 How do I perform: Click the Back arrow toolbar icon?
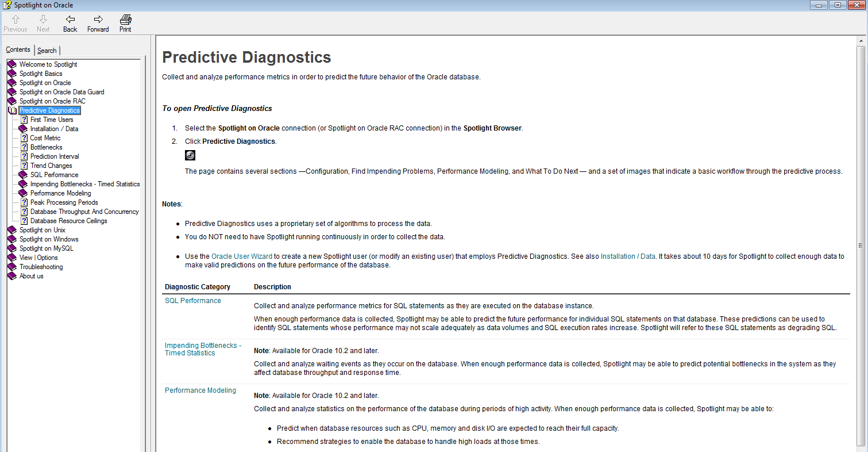point(70,19)
